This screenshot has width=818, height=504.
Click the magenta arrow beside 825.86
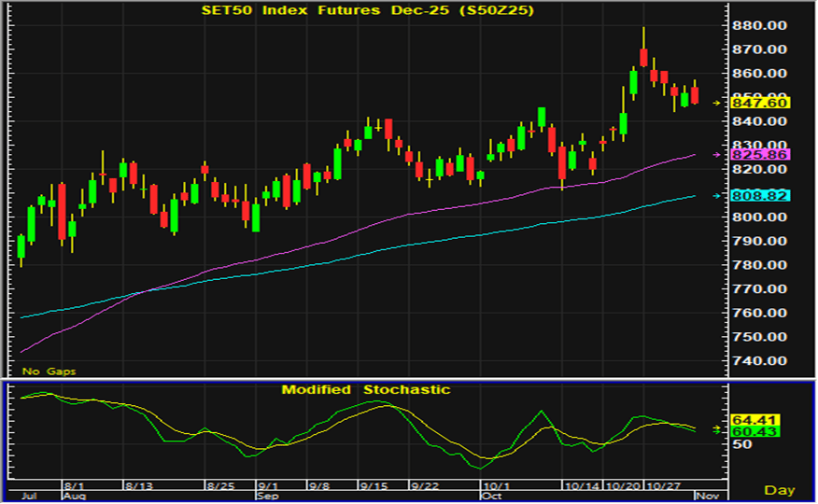coord(717,154)
